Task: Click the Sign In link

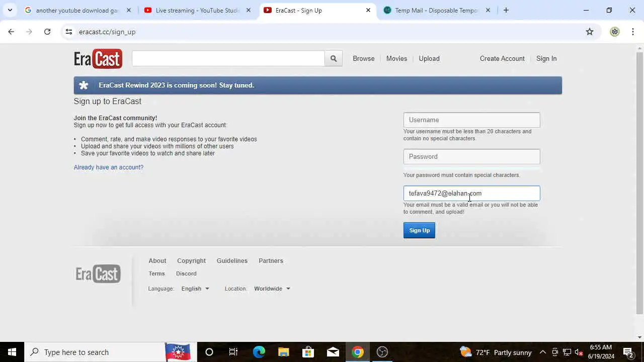Action: point(546,59)
